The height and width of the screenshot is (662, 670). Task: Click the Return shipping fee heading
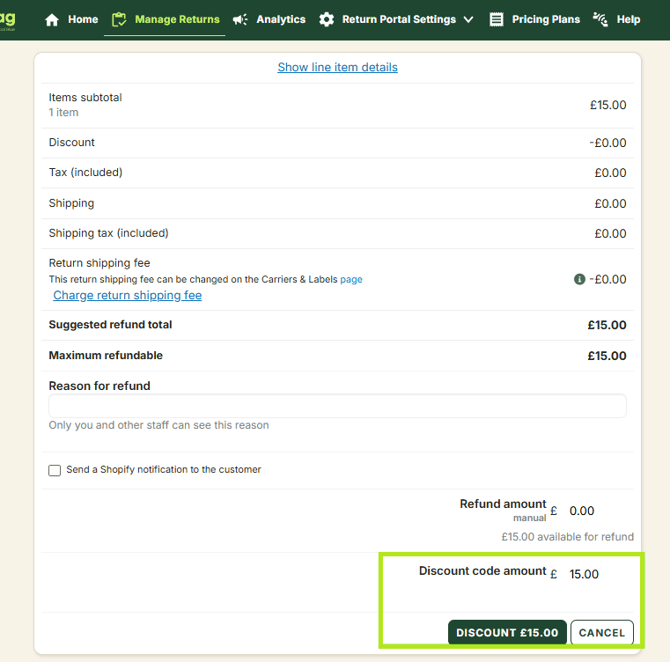(100, 263)
